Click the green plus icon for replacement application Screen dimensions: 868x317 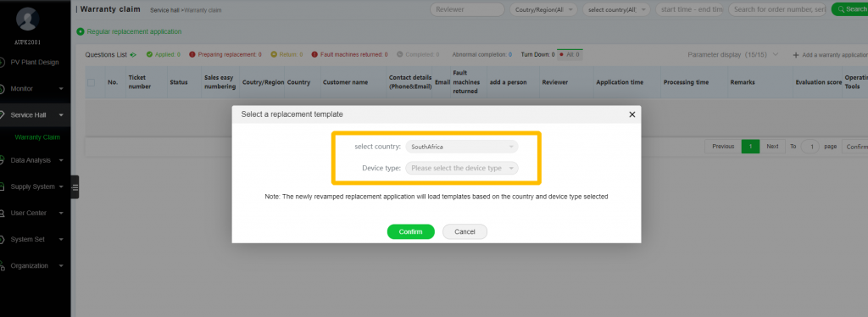point(81,31)
